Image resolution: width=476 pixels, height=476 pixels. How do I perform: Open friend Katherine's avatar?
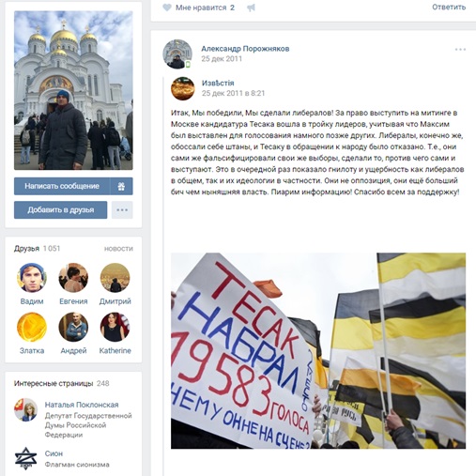(x=115, y=327)
